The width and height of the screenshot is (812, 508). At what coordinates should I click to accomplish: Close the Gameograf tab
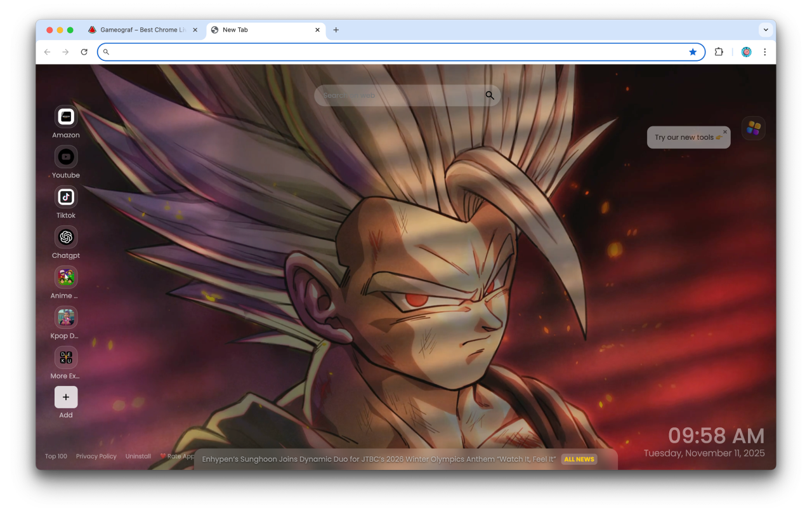coord(195,30)
